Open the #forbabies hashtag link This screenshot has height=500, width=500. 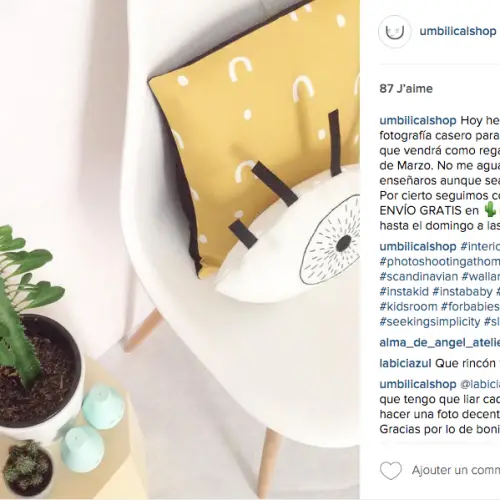[x=470, y=306]
